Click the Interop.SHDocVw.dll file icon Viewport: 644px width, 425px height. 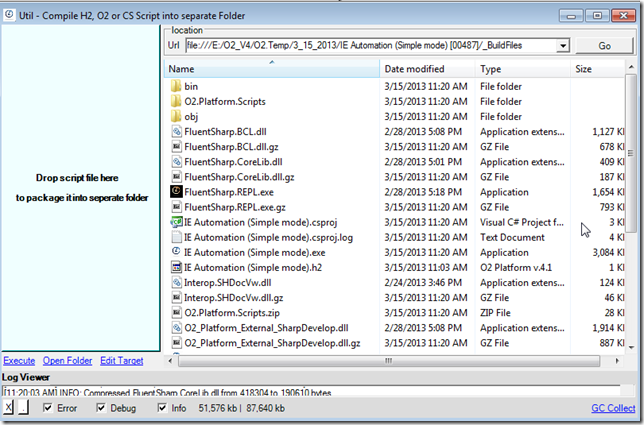pos(176,283)
